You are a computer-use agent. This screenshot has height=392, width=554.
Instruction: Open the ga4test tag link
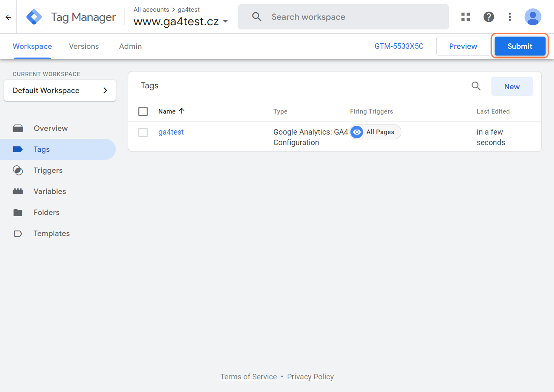click(x=171, y=132)
